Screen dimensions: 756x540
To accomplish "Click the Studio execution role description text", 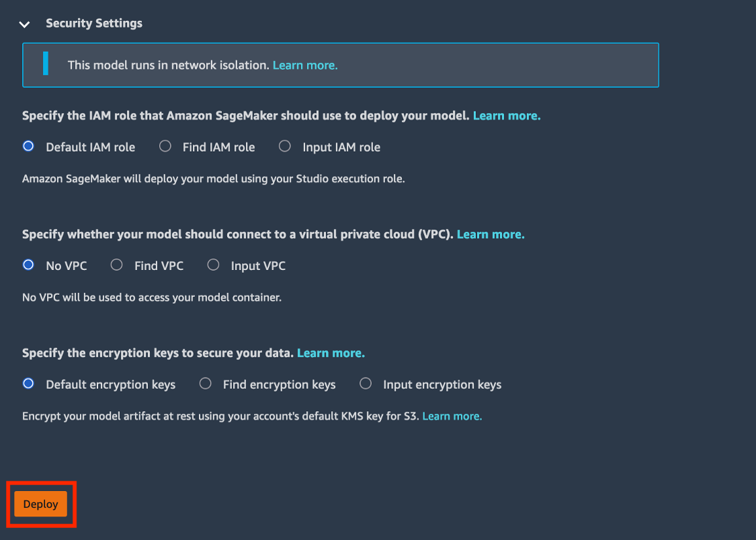I will pyautogui.click(x=213, y=179).
